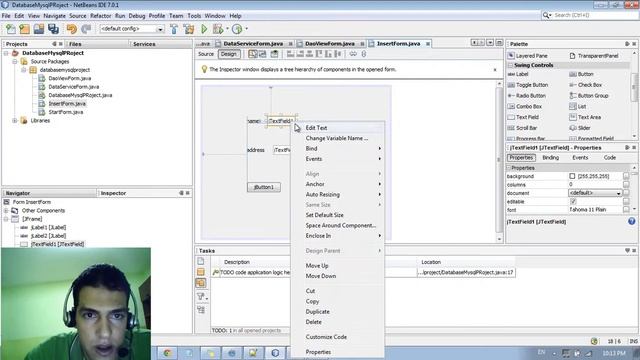Click the NetBeans icon in the taskbar
Screen dimensions: 640x360
click(x=275, y=353)
